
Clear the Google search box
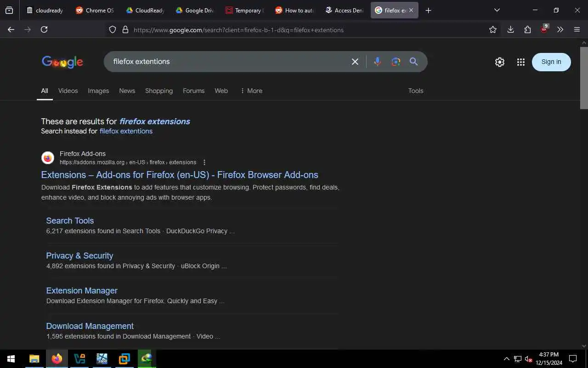pyautogui.click(x=355, y=62)
